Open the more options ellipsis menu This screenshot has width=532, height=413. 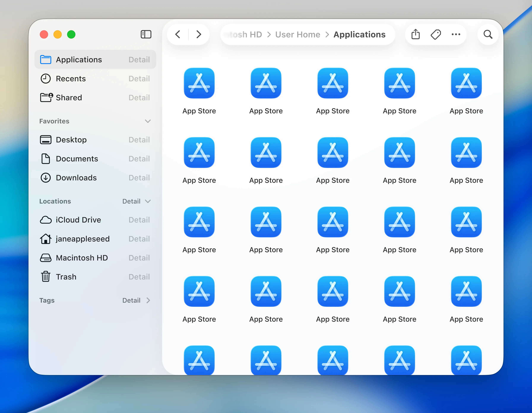click(x=456, y=34)
